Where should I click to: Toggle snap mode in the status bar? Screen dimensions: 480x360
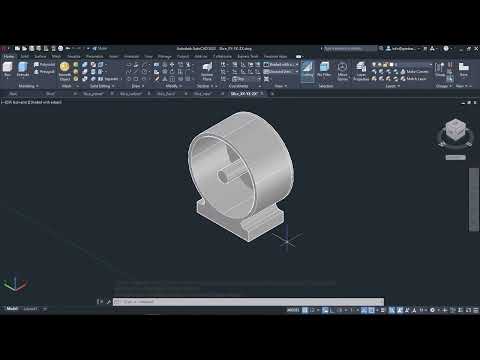312,310
